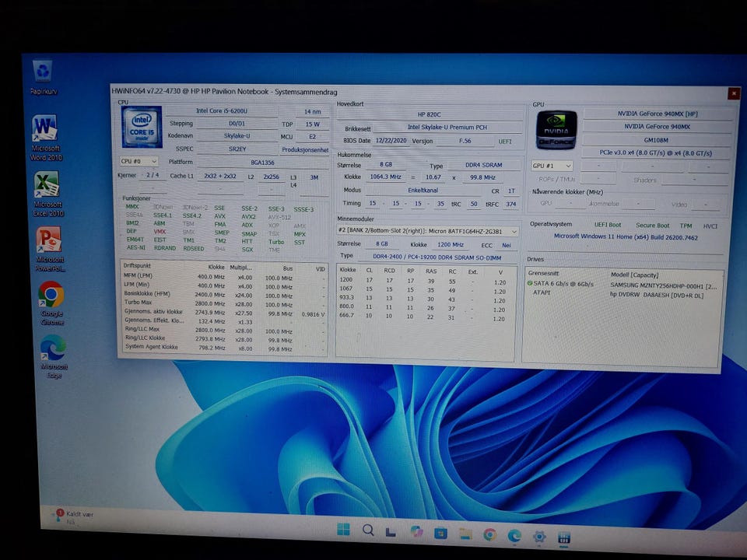Open the memory module BANK 2 dropdown
This screenshot has height=560, width=747.
429,231
